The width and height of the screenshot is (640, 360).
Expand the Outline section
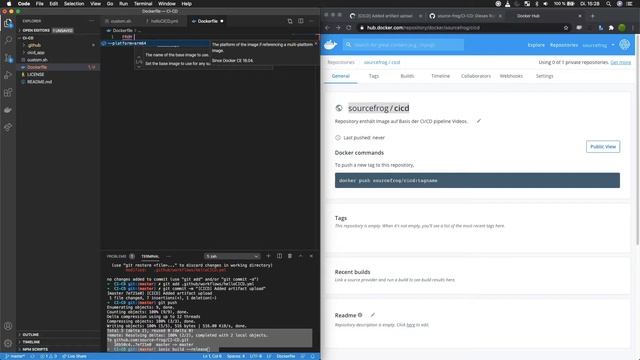coord(31,334)
